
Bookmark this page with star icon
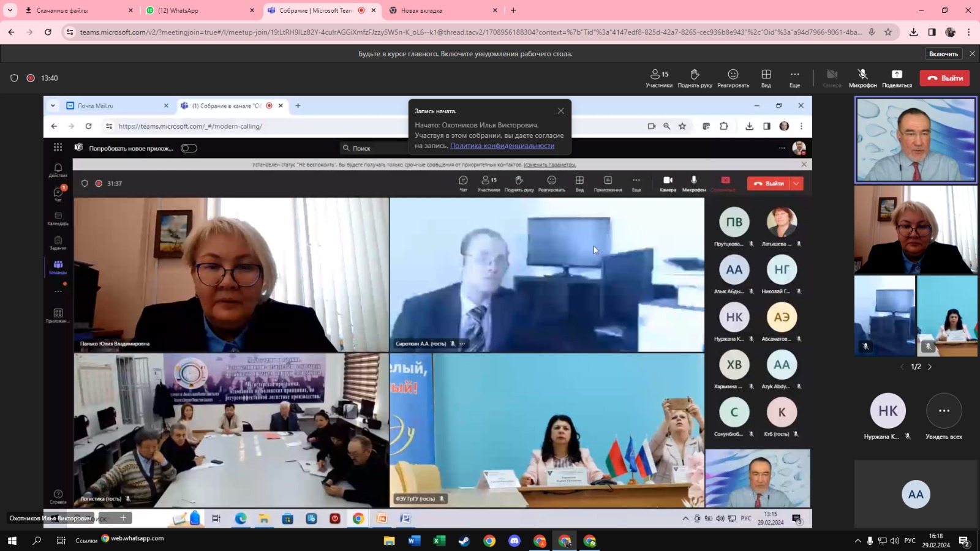[888, 32]
